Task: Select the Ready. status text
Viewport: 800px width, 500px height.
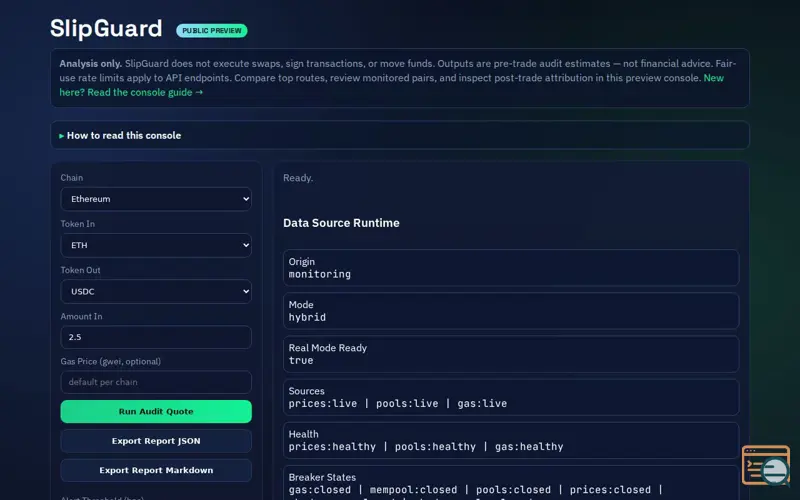Action: click(298, 178)
